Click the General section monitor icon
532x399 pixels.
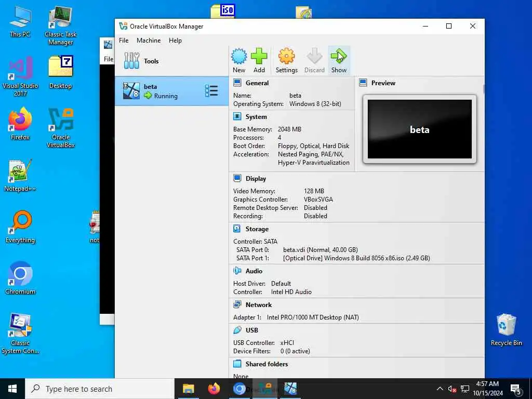click(237, 83)
